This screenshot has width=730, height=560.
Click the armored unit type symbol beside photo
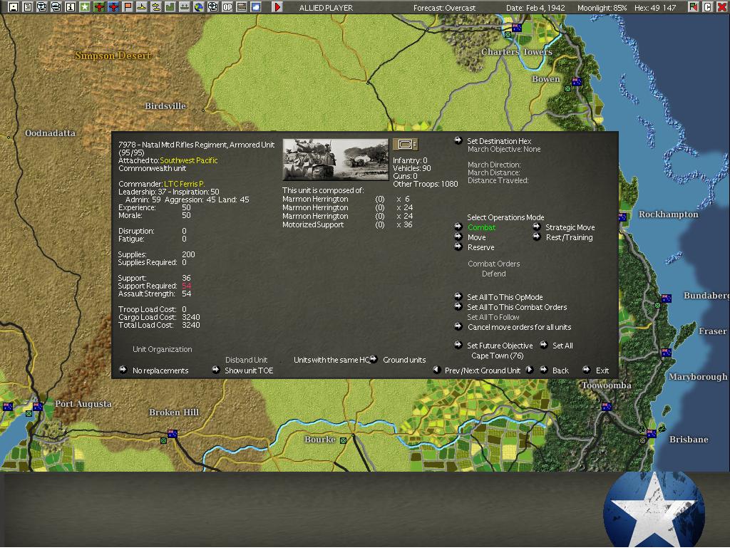[x=405, y=145]
